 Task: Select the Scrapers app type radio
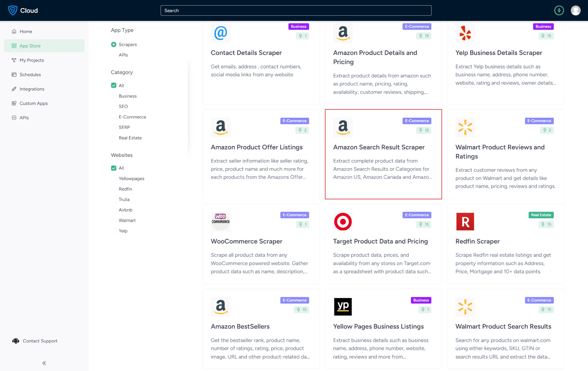[113, 44]
